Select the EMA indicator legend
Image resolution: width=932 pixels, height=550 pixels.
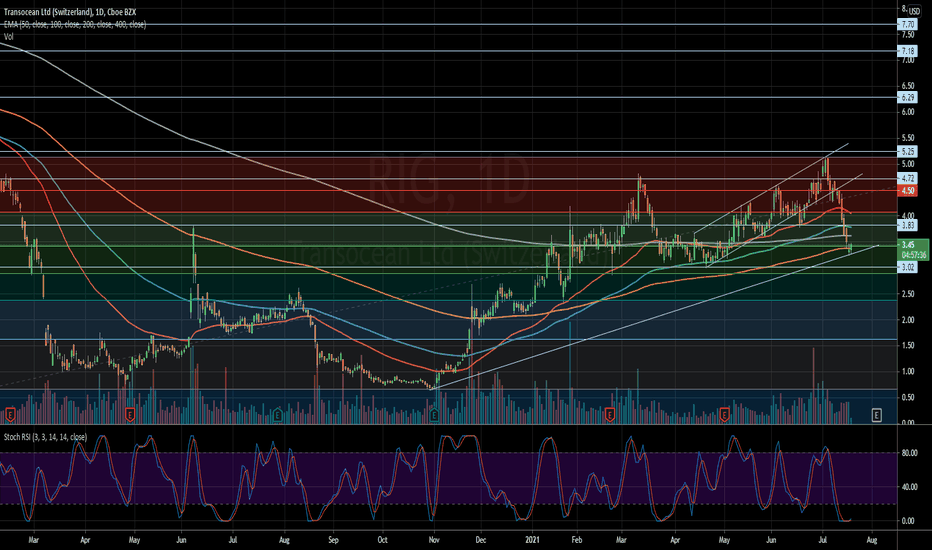coord(75,24)
